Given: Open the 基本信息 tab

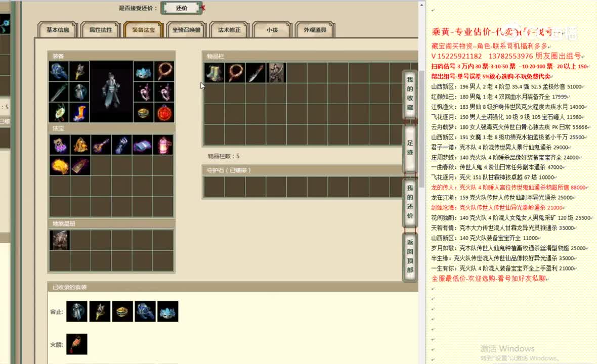Looking at the screenshot, I should click(x=58, y=30).
